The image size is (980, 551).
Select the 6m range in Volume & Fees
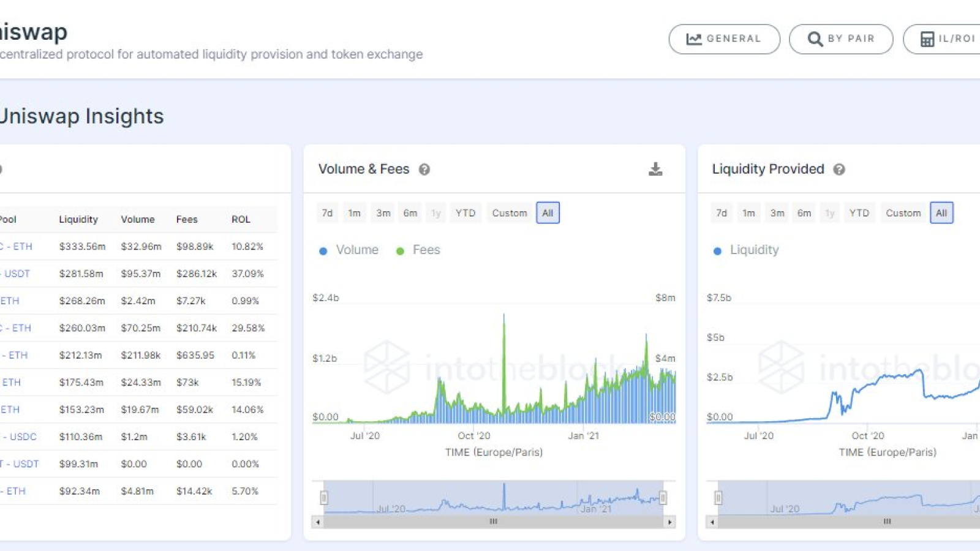point(410,213)
